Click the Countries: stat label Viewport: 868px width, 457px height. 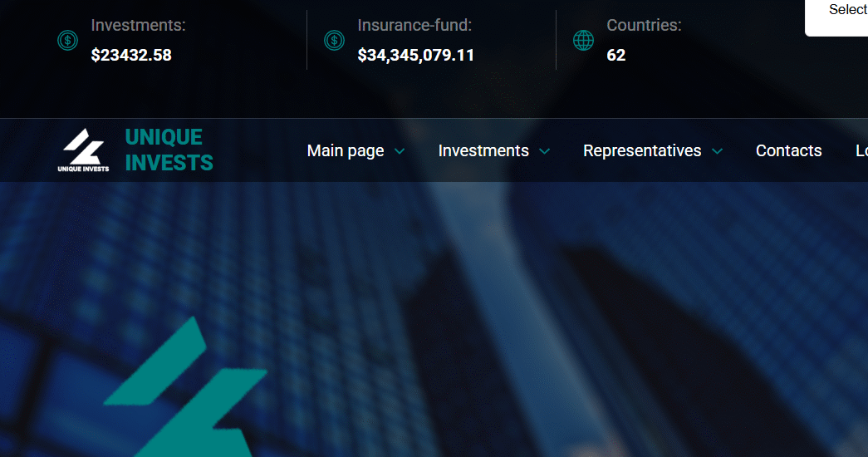click(x=645, y=25)
